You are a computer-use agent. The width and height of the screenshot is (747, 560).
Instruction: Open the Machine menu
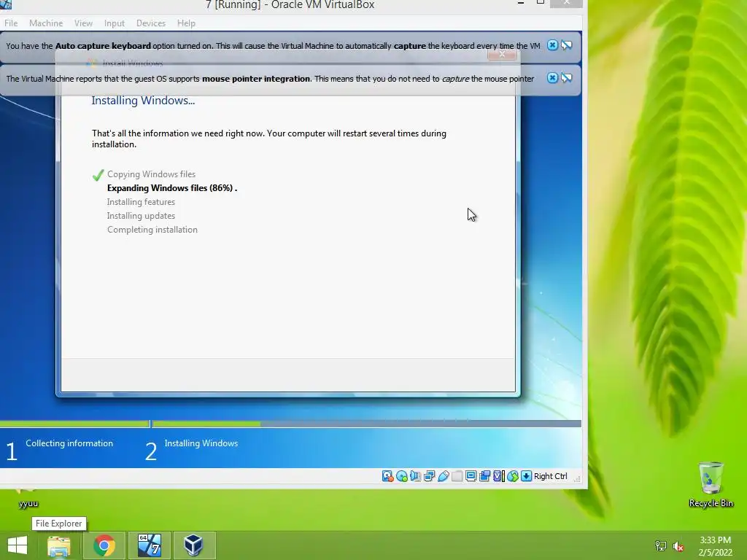click(46, 23)
